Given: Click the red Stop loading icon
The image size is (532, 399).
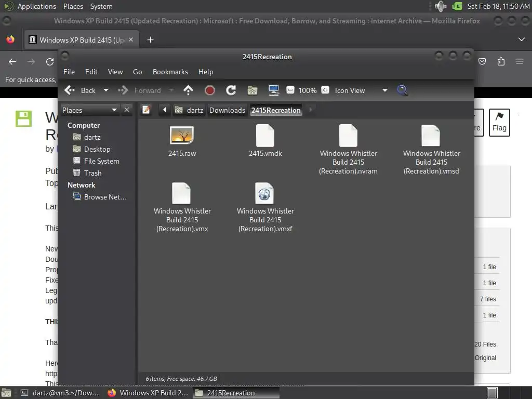Looking at the screenshot, I should coord(210,90).
